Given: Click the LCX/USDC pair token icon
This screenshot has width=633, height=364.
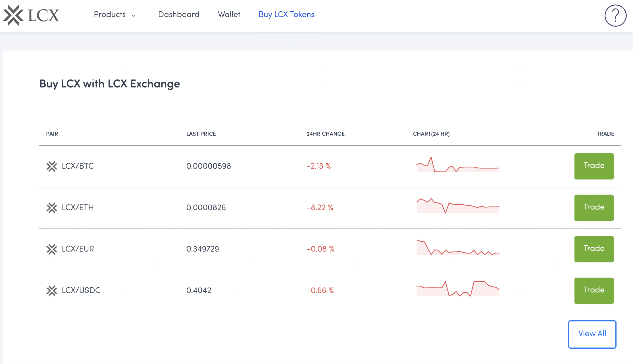Looking at the screenshot, I should [x=52, y=291].
